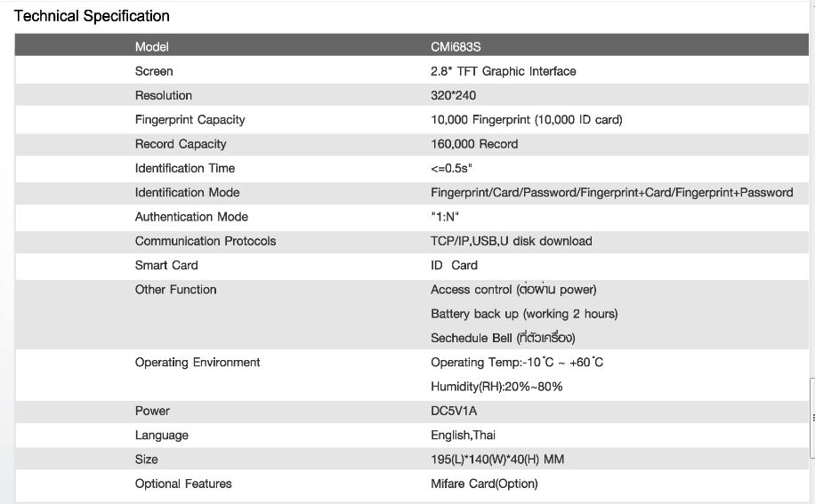This screenshot has height=504, width=815.
Task: Click the Mifare Card(Option) text
Action: coord(484,484)
